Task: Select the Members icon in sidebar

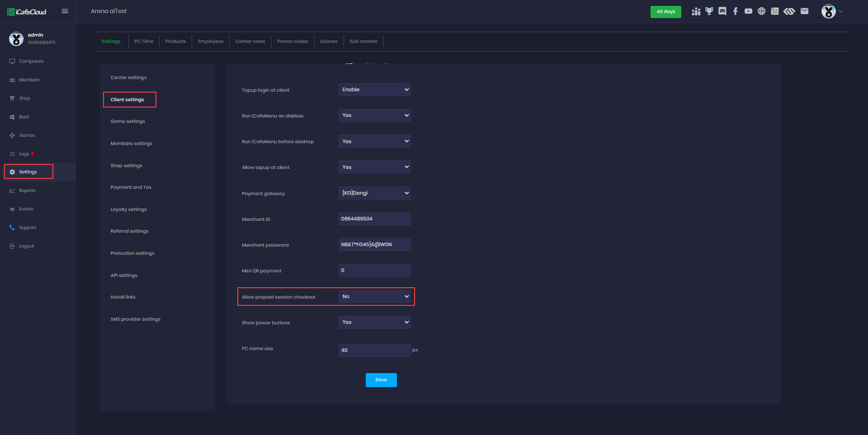Action: [x=29, y=80]
